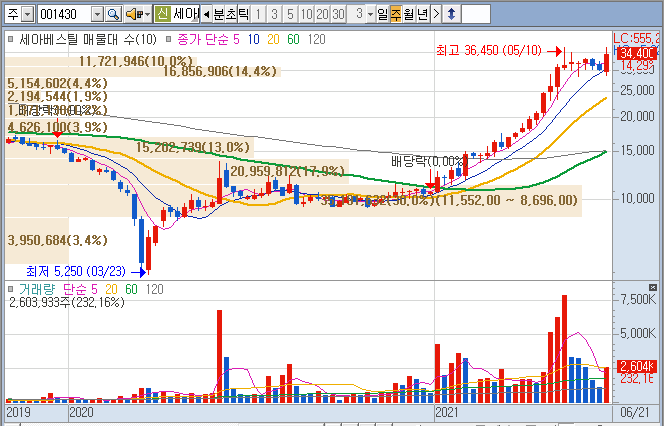The width and height of the screenshot is (664, 426).
Task: Click the grayed interval button 5
Action: tap(290, 14)
